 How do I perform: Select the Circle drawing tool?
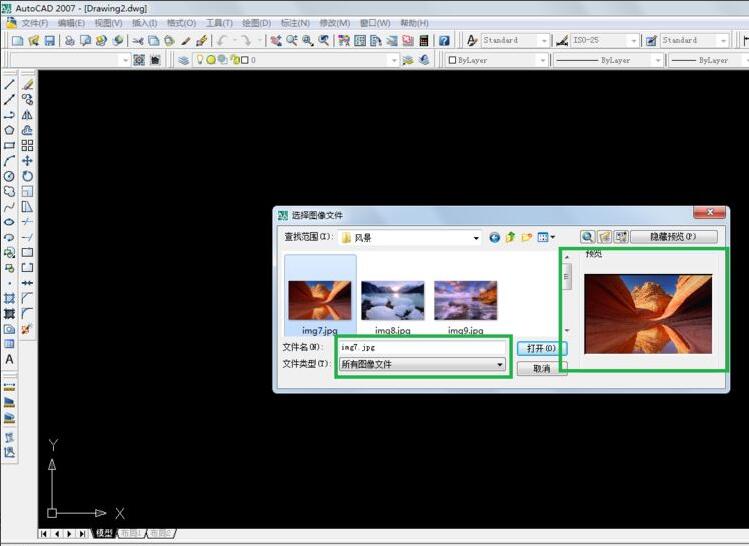coord(9,176)
